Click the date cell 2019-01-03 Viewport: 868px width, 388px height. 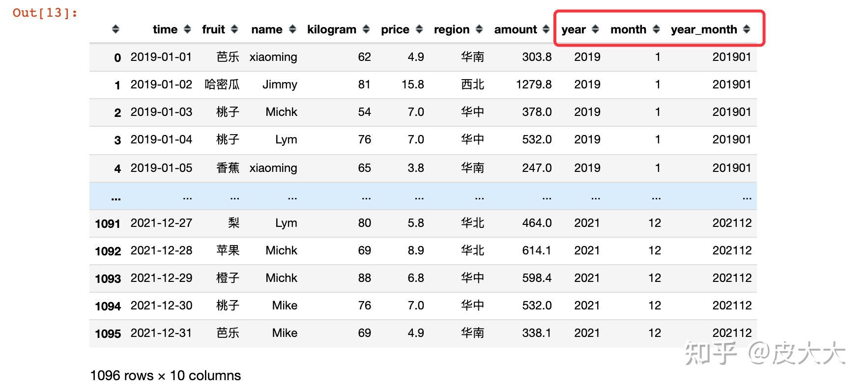pyautogui.click(x=161, y=112)
